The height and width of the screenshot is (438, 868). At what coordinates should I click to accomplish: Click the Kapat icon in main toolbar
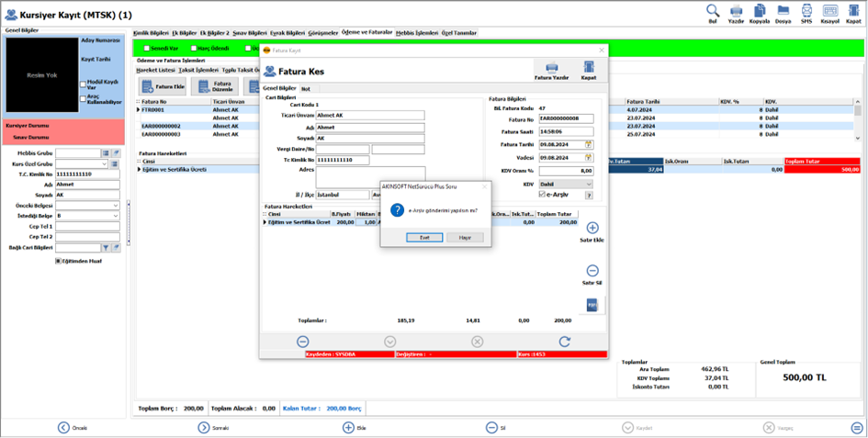(853, 11)
